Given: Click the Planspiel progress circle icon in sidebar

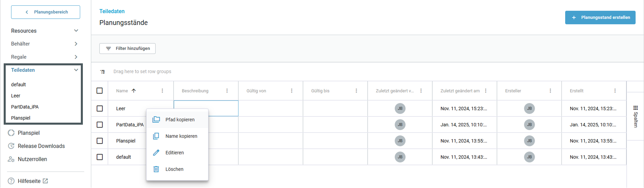Looking at the screenshot, I should (11, 133).
